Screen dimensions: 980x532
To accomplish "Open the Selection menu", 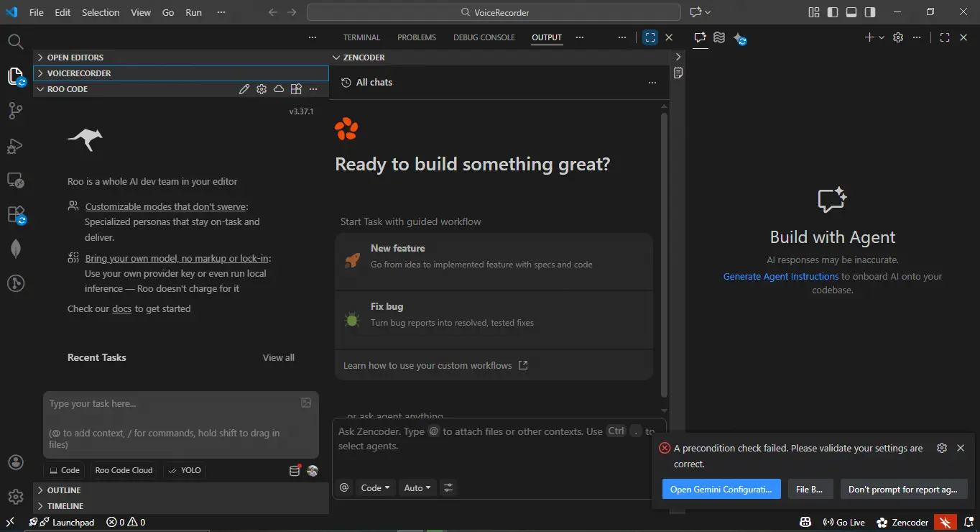I will [101, 12].
